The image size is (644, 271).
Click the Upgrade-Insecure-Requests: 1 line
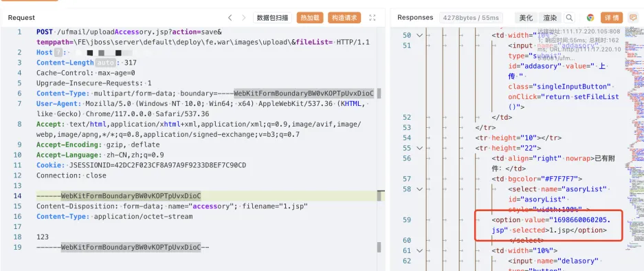[93, 83]
